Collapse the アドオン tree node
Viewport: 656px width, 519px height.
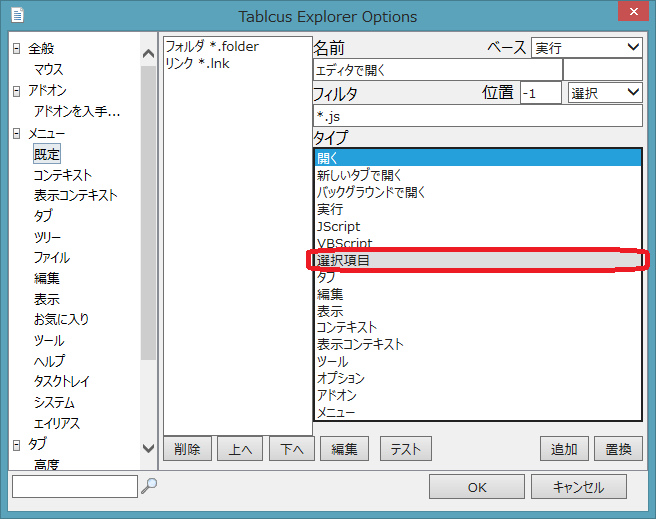coord(16,91)
